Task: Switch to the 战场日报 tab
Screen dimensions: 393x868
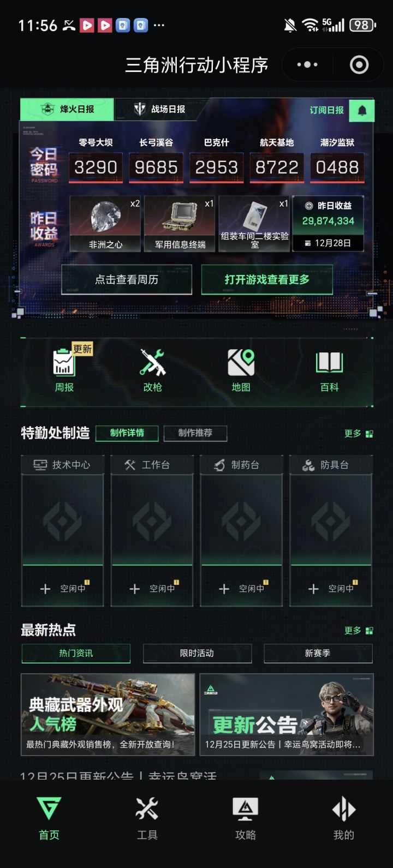Action: (159, 109)
